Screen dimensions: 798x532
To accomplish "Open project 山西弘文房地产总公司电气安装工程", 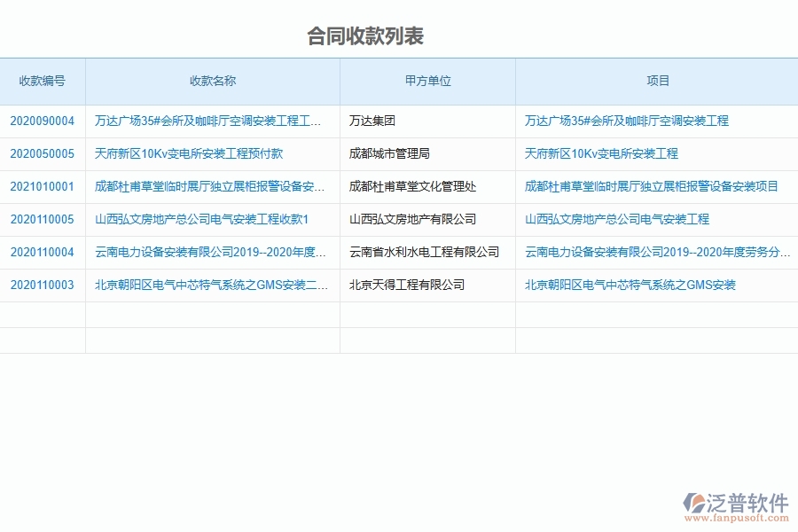I will tap(618, 219).
